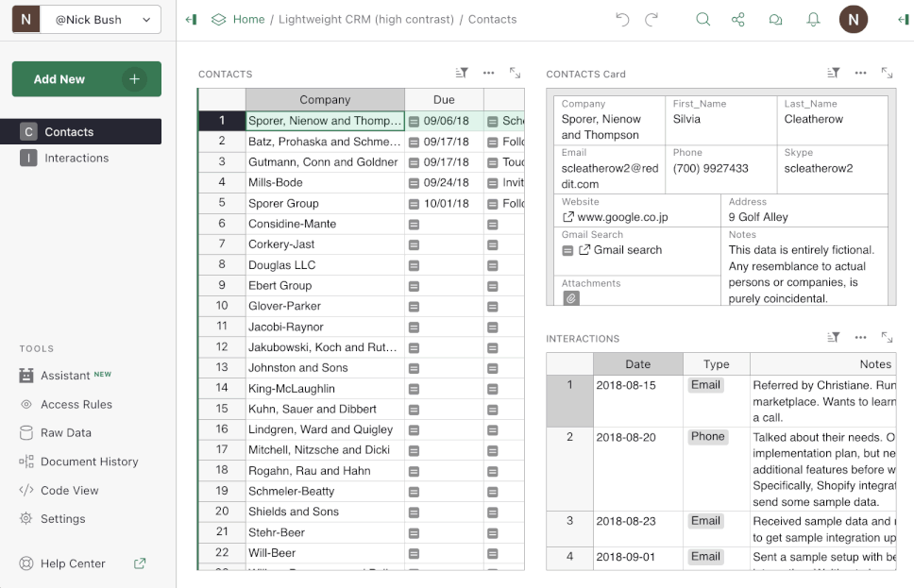Viewport: 914px width, 588px height.
Task: Expand the Contacts Card widget fullscreen
Action: pos(887,73)
